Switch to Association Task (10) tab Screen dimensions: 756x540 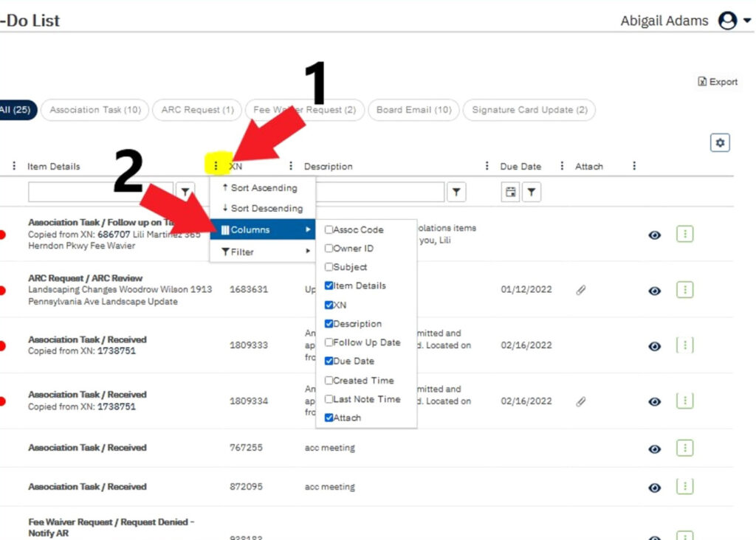pyautogui.click(x=95, y=110)
